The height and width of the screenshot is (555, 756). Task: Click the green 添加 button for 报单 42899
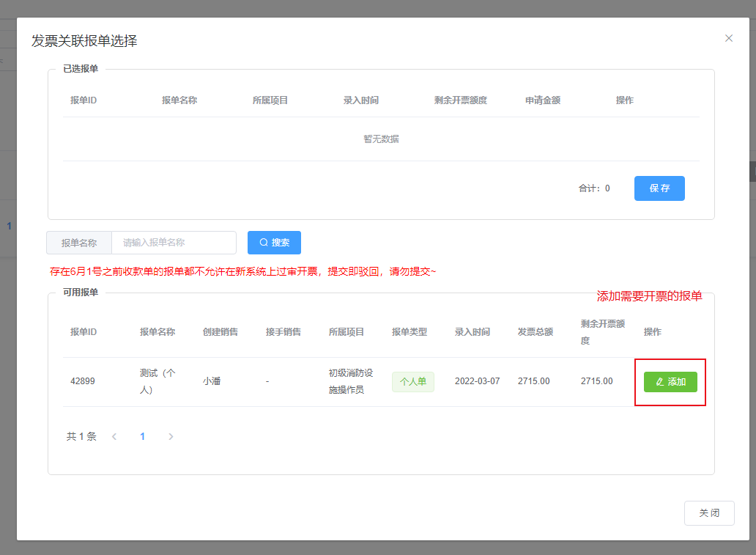(670, 382)
